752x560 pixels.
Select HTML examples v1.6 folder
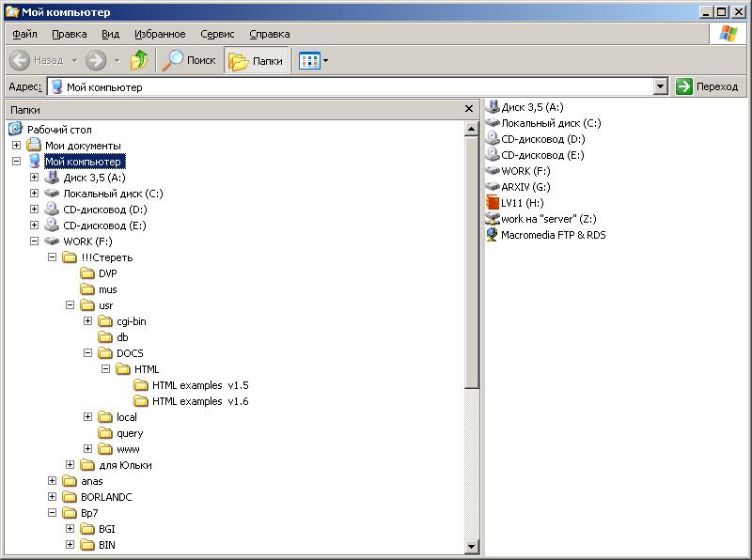click(x=191, y=401)
